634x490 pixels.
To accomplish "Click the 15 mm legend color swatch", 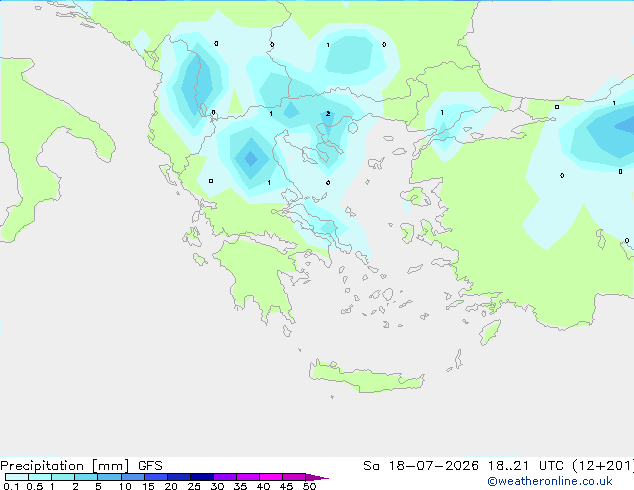I will [155, 477].
